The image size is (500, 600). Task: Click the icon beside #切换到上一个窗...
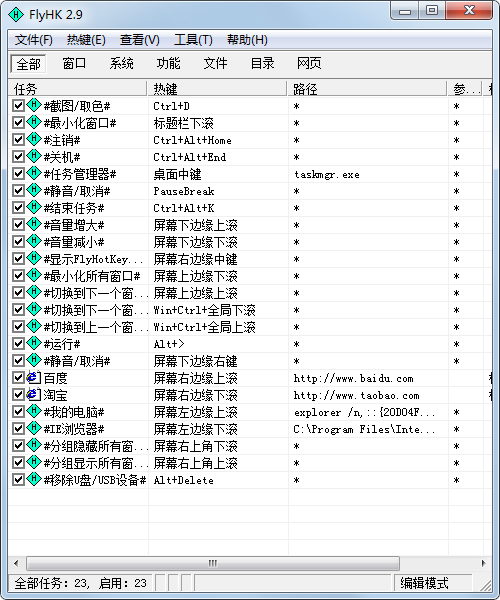pyautogui.click(x=34, y=326)
